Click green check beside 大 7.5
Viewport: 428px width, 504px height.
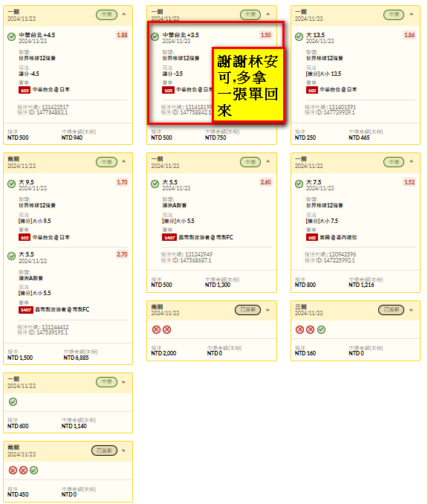[299, 184]
